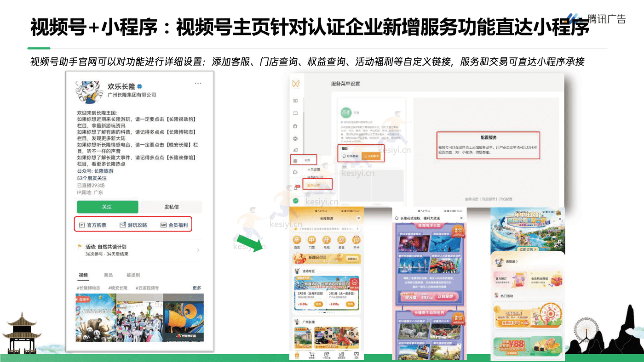The image size is (644, 362).
Task: Open the 官方预订 card
Action: point(511,280)
